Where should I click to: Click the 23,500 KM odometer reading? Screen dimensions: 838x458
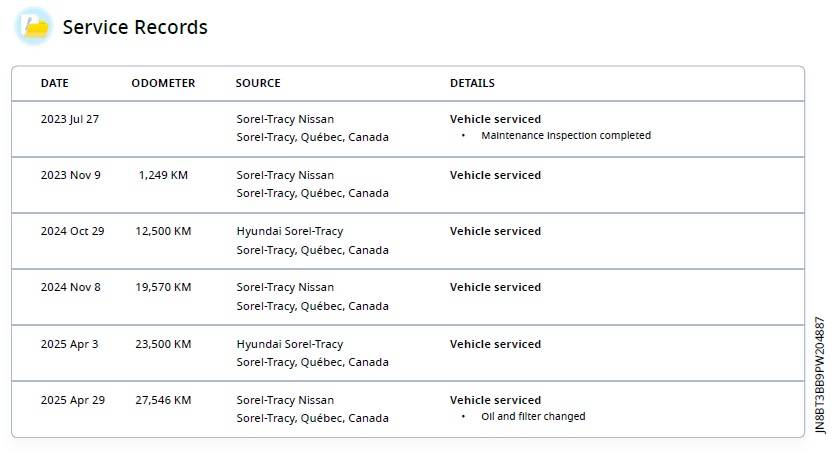coord(163,344)
